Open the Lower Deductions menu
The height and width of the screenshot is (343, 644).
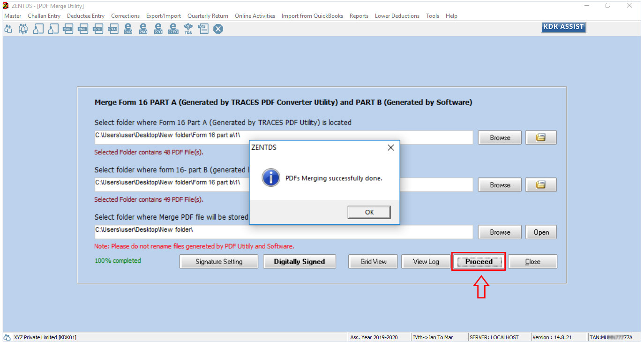pos(397,15)
